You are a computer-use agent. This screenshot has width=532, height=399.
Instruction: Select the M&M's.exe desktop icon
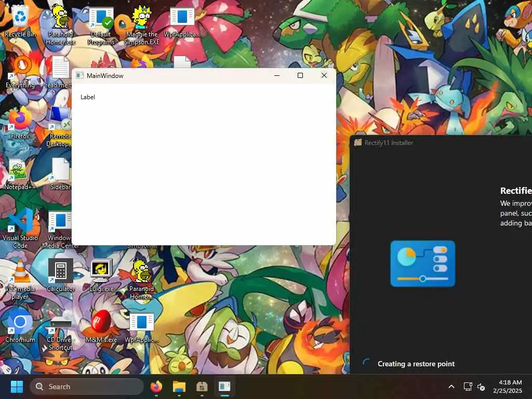(101, 326)
